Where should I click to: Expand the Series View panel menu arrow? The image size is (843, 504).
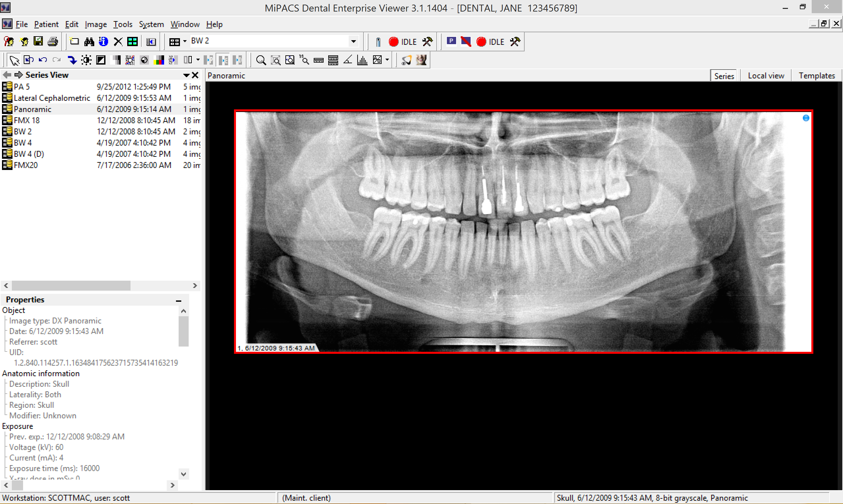coord(186,75)
